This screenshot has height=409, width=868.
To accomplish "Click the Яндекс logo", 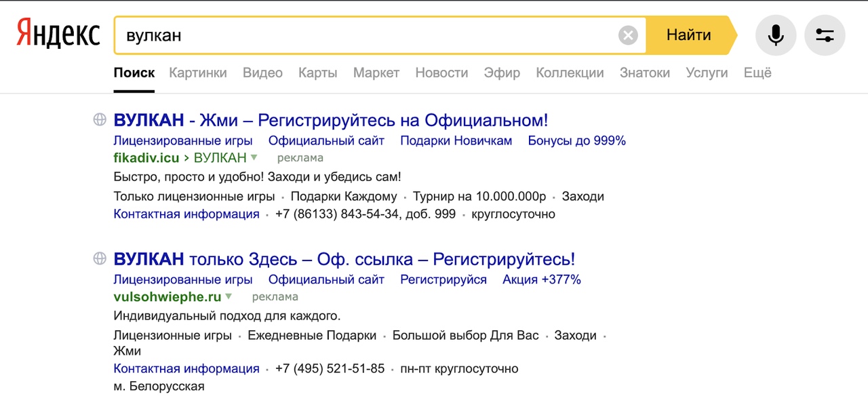I will pyautogui.click(x=58, y=35).
